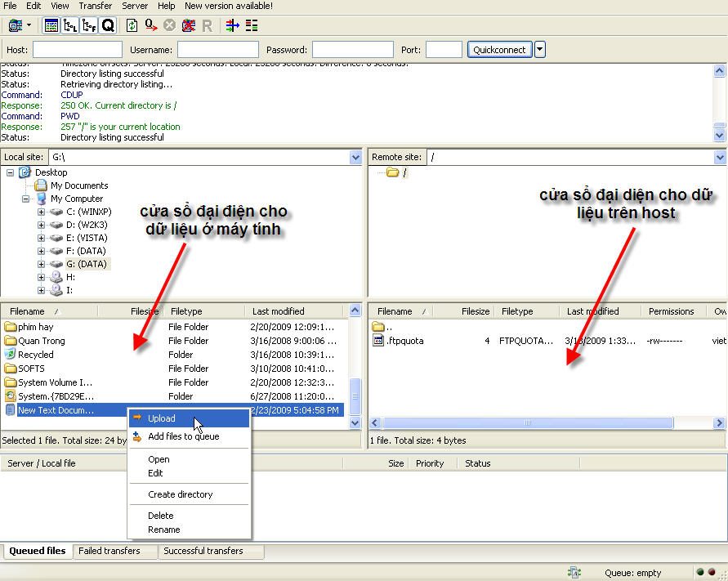The image size is (728, 581).
Task: Reconnect to last server icon
Action: pos(207,26)
